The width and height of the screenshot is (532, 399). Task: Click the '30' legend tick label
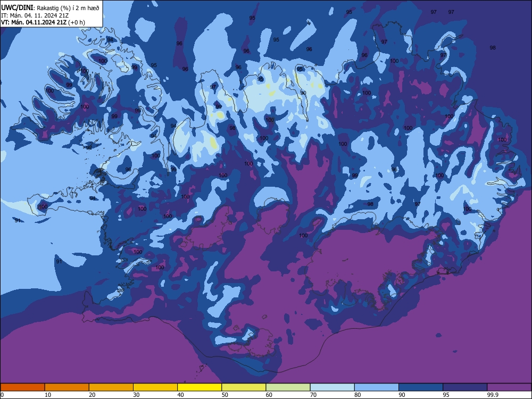pos(136,395)
